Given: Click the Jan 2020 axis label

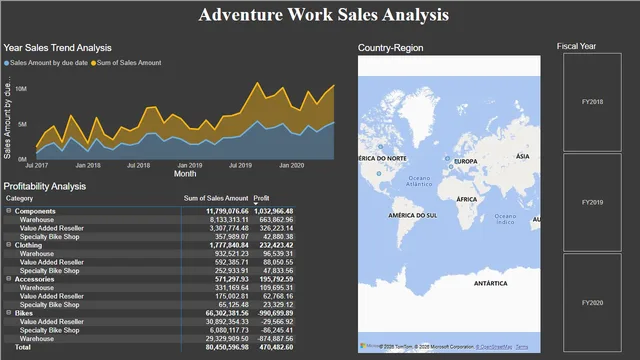Looking at the screenshot, I should tap(291, 165).
